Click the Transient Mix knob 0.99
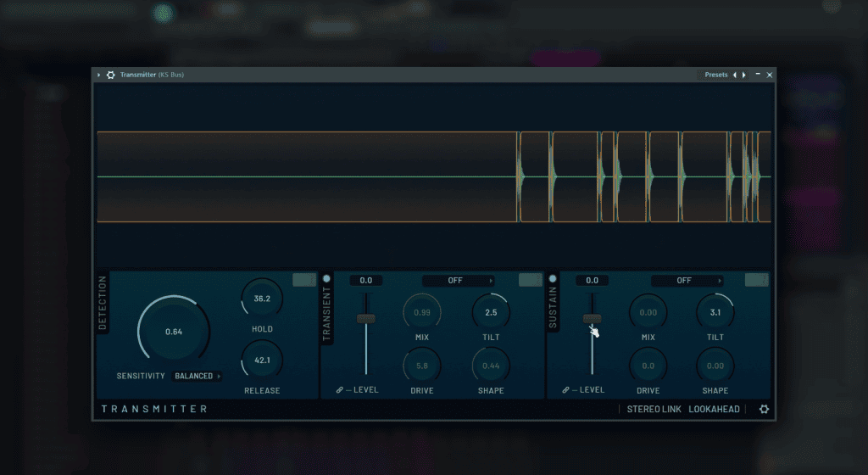 pyautogui.click(x=422, y=312)
